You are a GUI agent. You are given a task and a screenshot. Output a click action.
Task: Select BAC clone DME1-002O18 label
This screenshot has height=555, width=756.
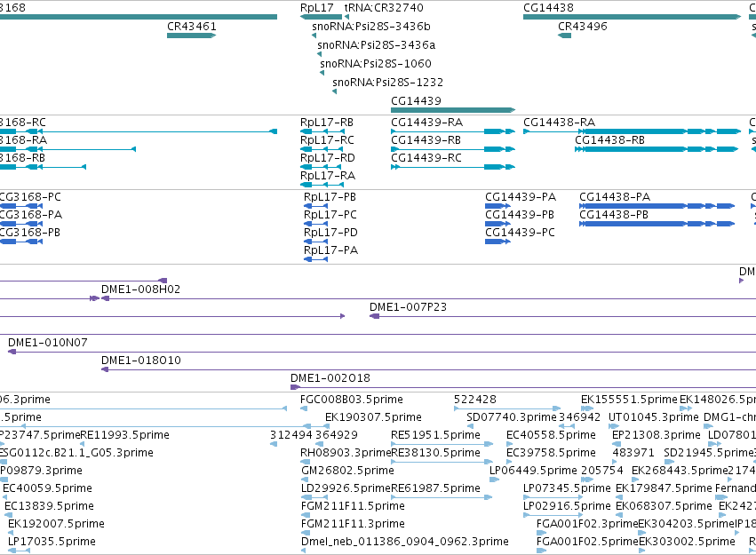tap(330, 378)
